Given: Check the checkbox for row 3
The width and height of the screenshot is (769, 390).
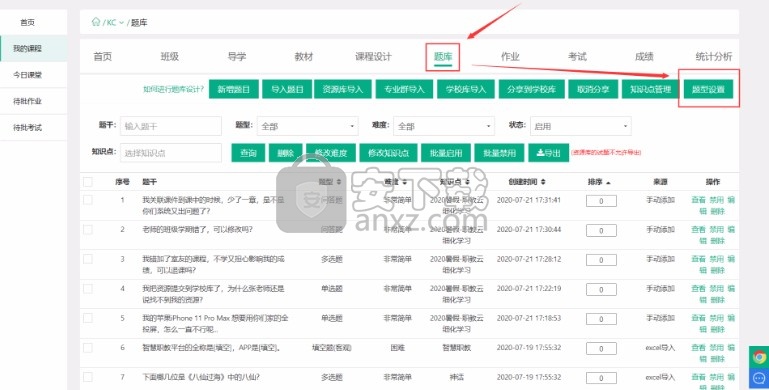Looking at the screenshot, I should [x=88, y=259].
